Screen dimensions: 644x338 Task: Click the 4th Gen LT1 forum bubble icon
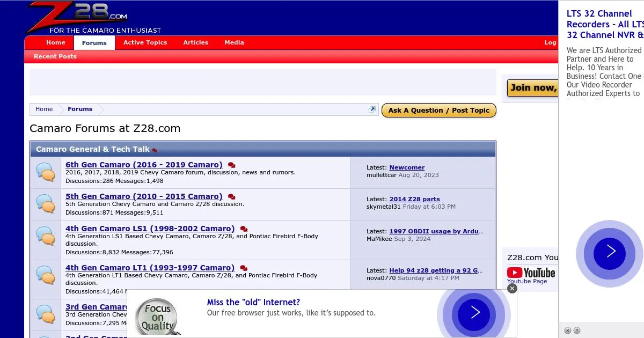[46, 275]
